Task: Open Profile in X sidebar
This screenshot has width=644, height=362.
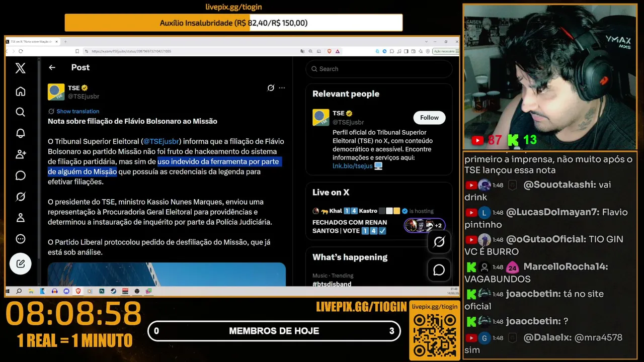Action: (20, 218)
